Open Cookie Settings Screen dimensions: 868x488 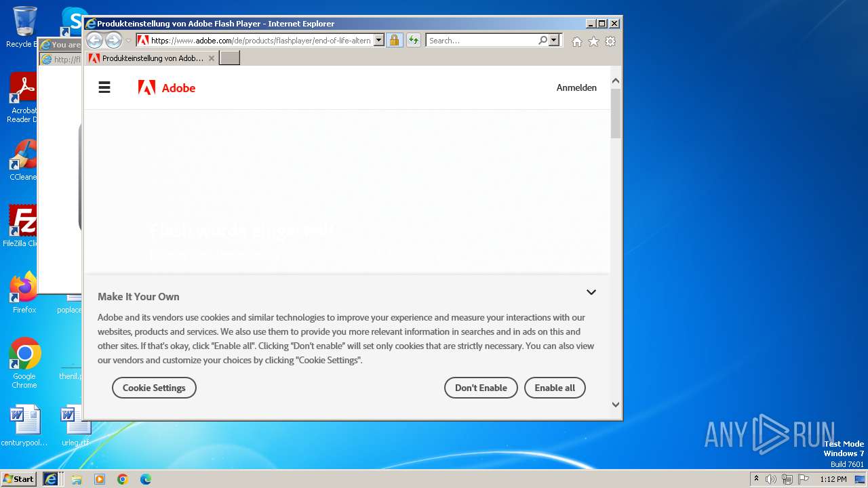154,388
